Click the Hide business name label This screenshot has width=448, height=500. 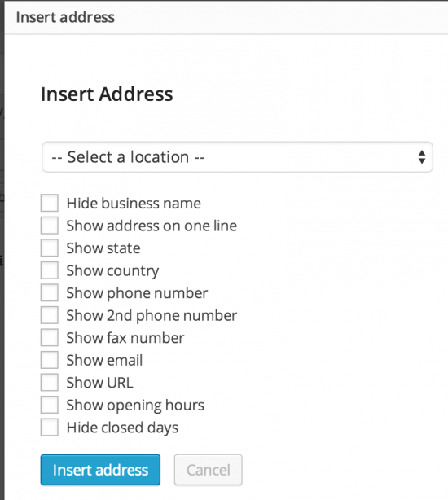click(x=134, y=203)
